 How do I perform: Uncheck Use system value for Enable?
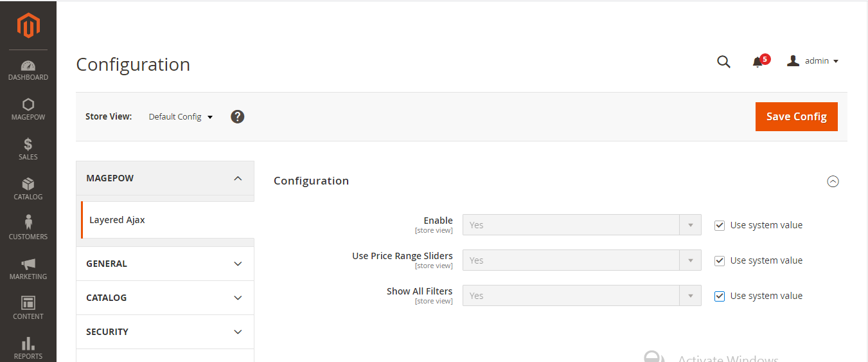click(x=720, y=226)
